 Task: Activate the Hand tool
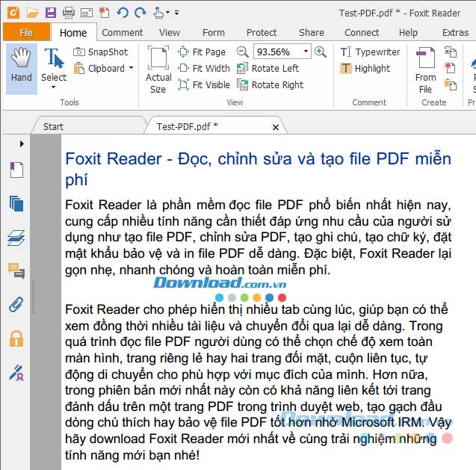22,69
